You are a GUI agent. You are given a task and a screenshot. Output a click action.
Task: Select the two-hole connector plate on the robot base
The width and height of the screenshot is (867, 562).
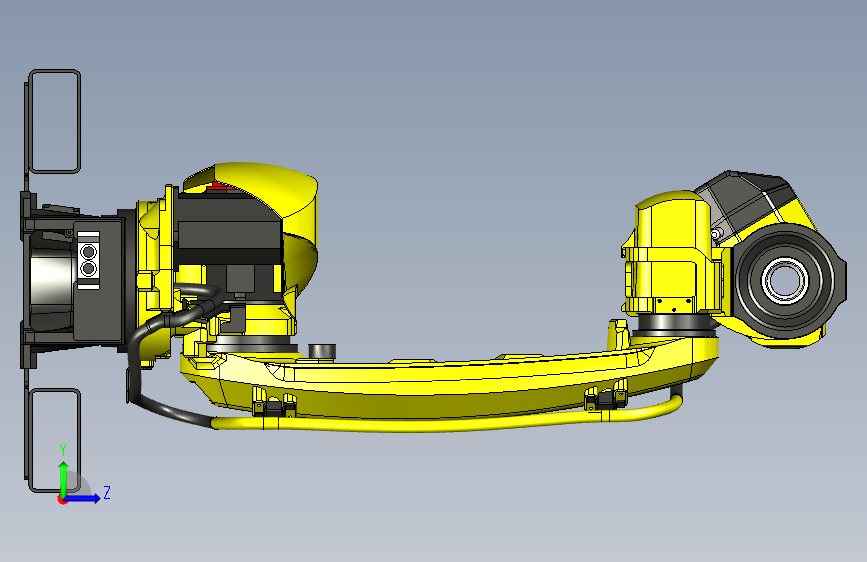[x=88, y=261]
